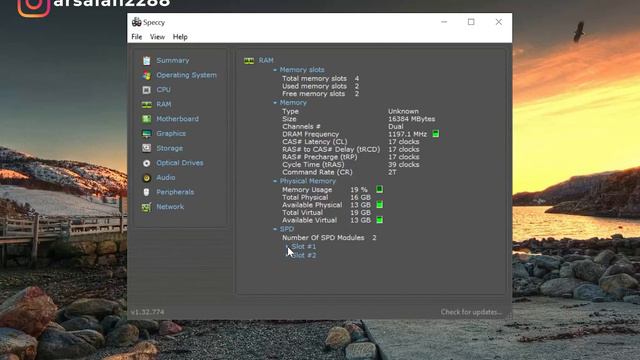Viewport: 640px width, 360px height.
Task: Close the Speccy window
Action: [499, 22]
